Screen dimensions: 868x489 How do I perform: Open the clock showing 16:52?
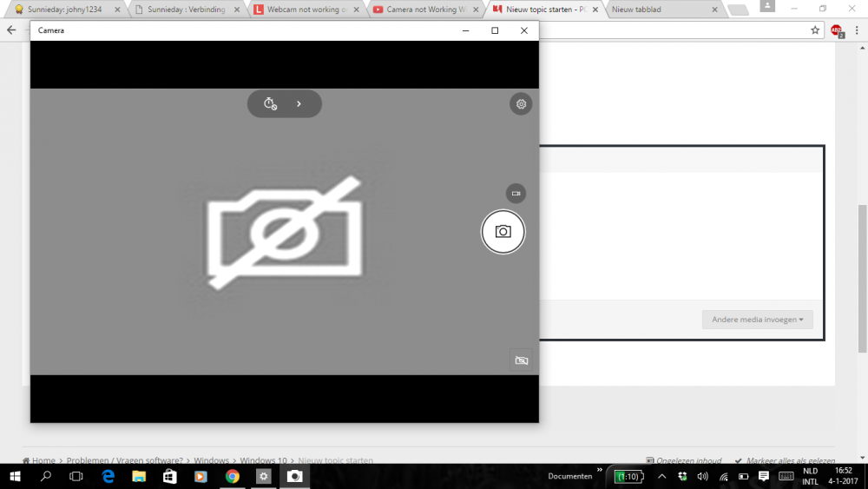point(843,476)
